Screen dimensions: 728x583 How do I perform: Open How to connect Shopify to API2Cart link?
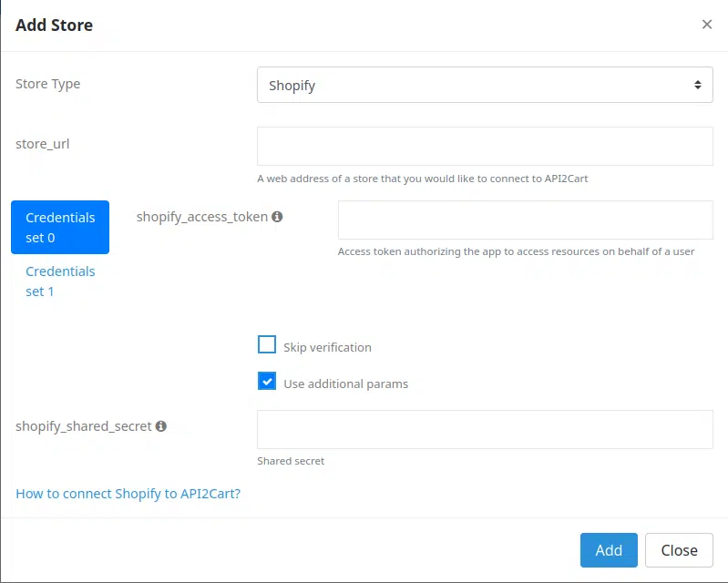tap(128, 494)
